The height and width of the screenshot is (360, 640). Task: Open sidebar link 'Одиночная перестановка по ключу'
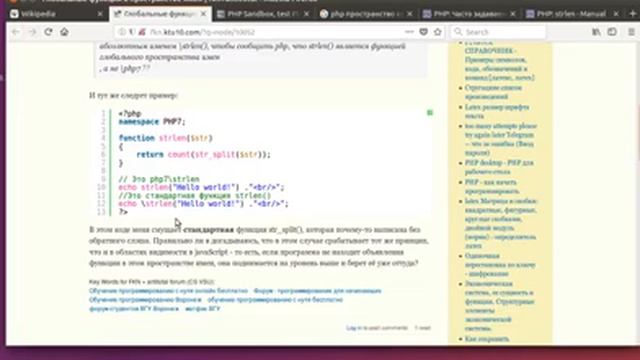pyautogui.click(x=500, y=264)
